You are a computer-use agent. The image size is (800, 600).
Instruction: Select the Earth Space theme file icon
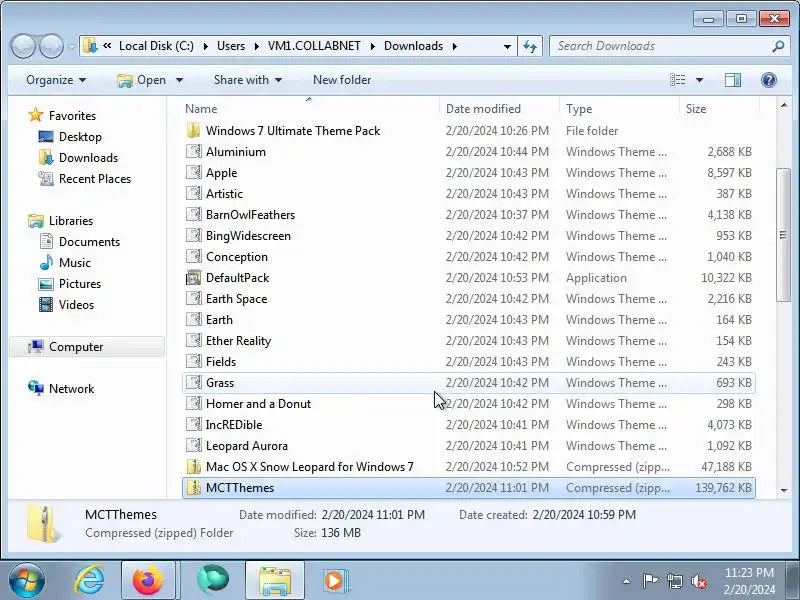tap(193, 298)
